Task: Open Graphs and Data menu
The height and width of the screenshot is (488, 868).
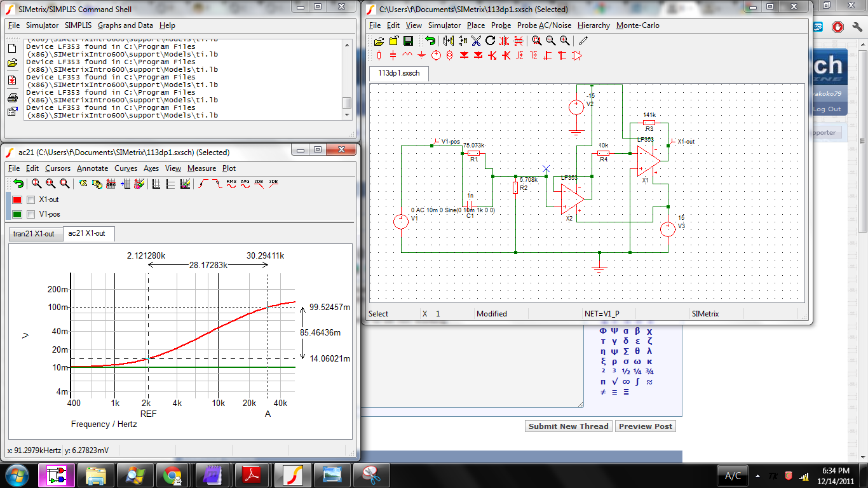Action: (125, 25)
